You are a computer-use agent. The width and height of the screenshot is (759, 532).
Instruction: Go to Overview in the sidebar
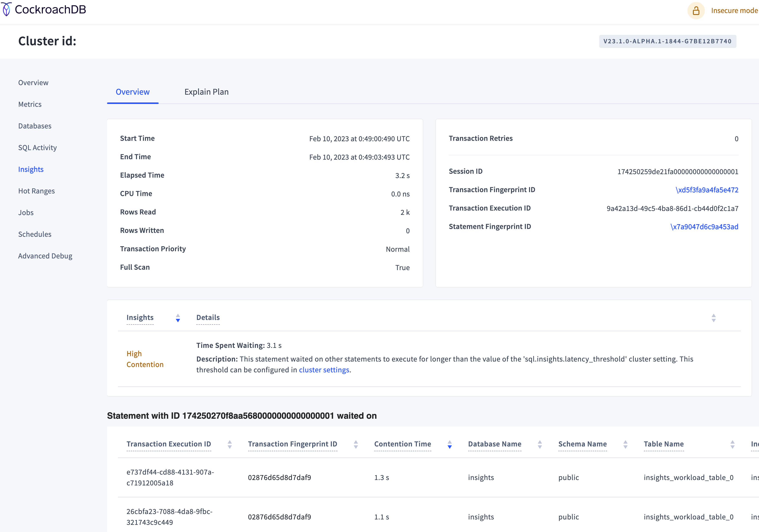(33, 83)
